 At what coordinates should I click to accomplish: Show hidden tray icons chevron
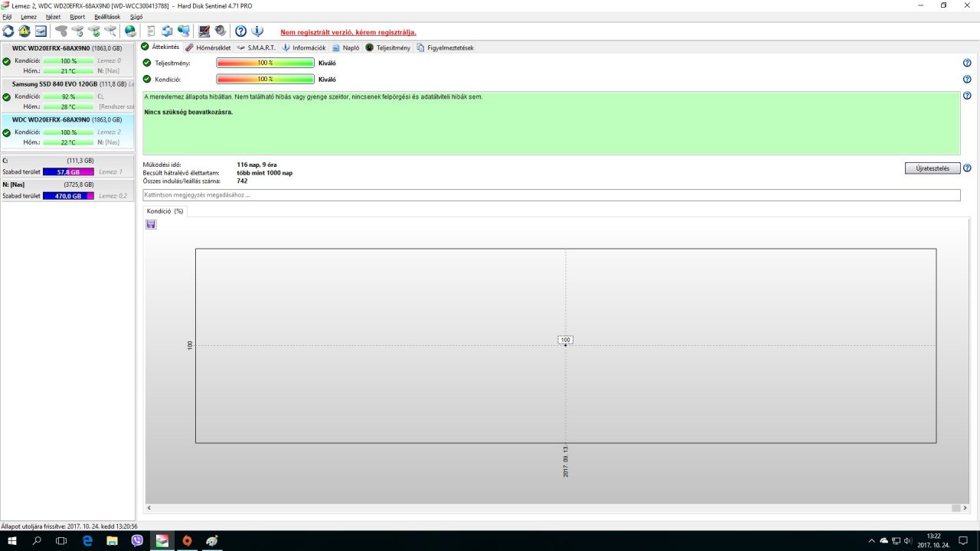872,540
